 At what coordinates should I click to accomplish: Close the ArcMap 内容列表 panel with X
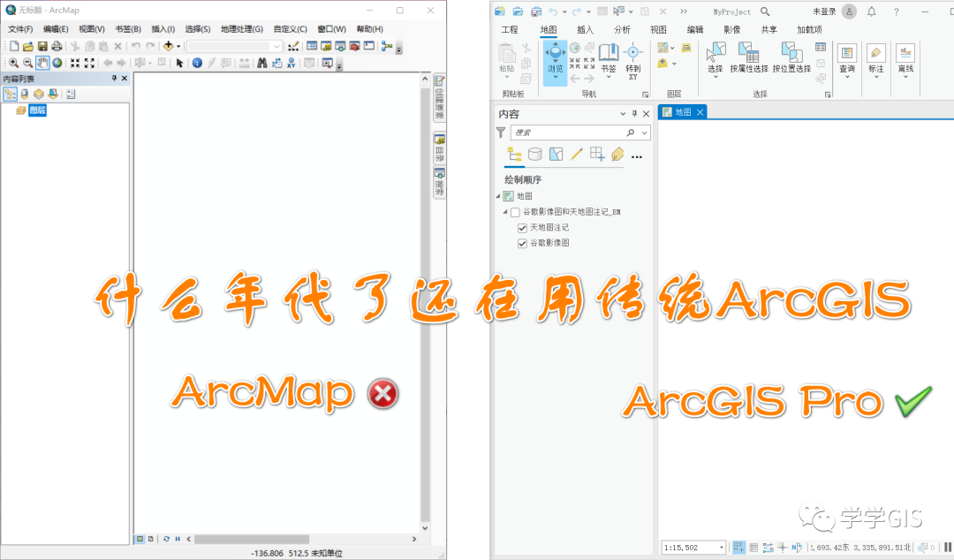pos(125,79)
